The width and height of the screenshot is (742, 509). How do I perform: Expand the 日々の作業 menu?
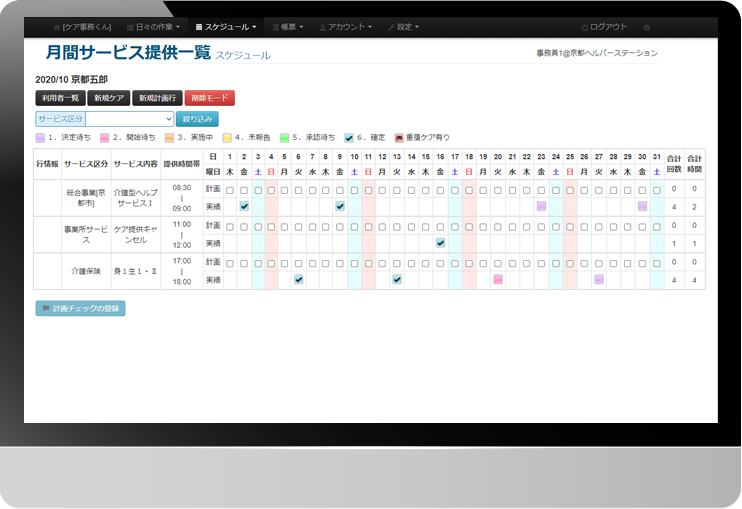click(153, 27)
